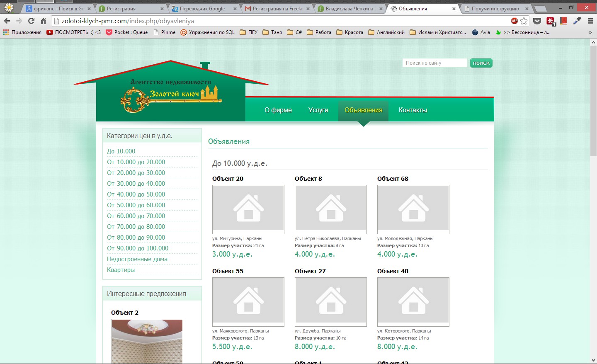Expand the C# bookmarks folder
This screenshot has width=597, height=364.
point(295,32)
